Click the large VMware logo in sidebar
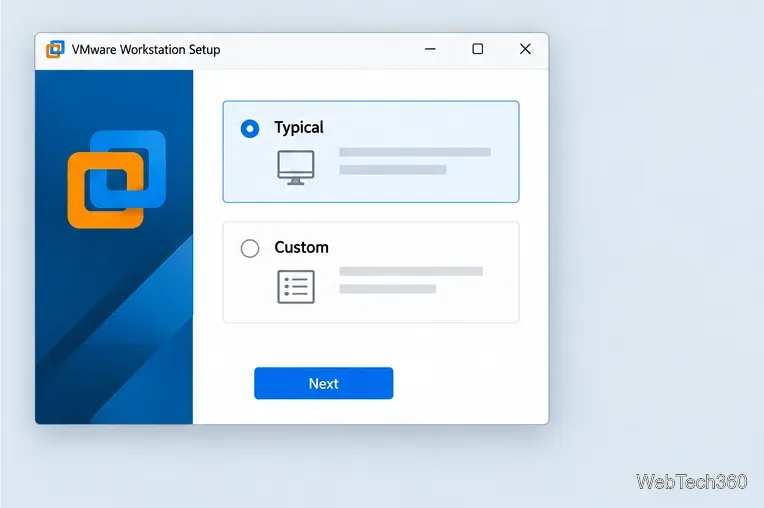Screen dimensions: 764x508 [116, 179]
